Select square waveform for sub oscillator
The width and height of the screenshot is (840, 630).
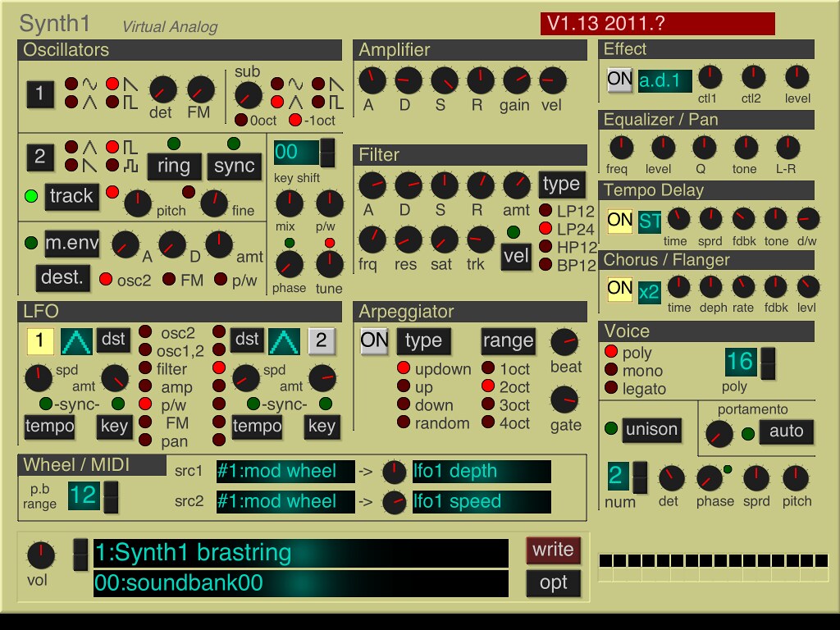[318, 102]
